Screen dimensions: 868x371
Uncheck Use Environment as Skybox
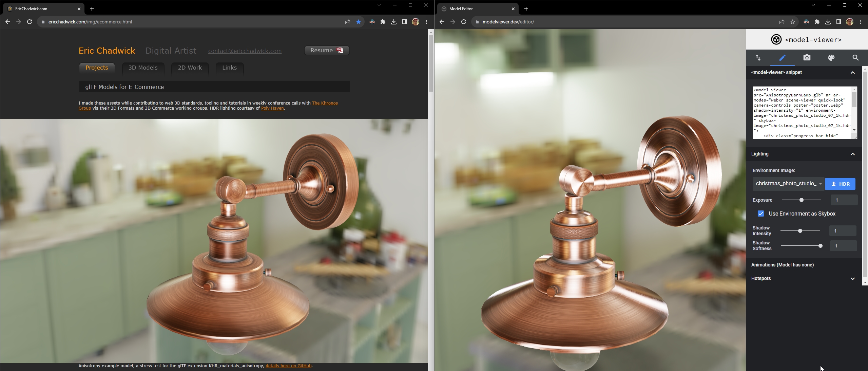click(x=760, y=214)
